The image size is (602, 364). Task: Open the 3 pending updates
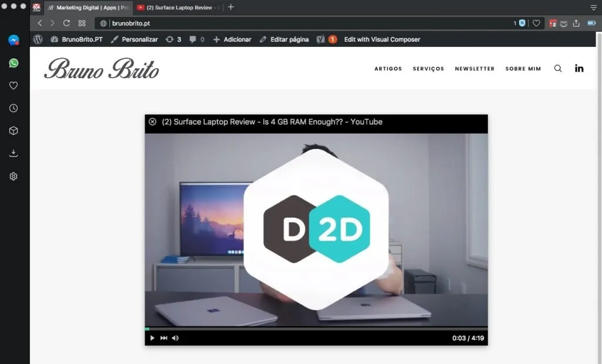point(173,39)
